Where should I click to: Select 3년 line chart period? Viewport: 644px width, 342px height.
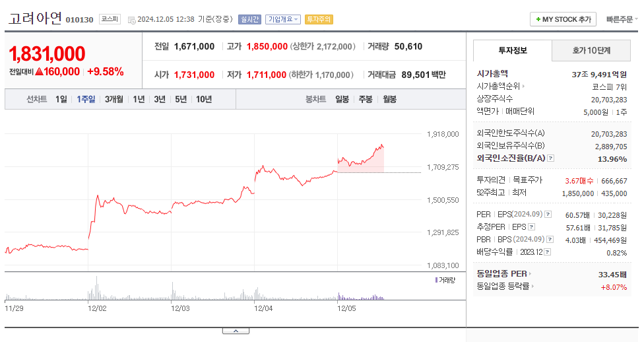[x=160, y=99]
